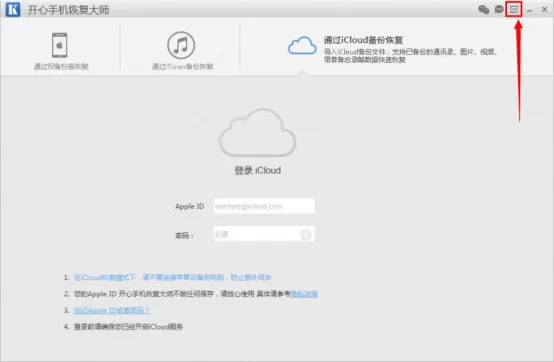Click note 4 about enabling iCloud service
554x362 pixels.
tap(128, 326)
